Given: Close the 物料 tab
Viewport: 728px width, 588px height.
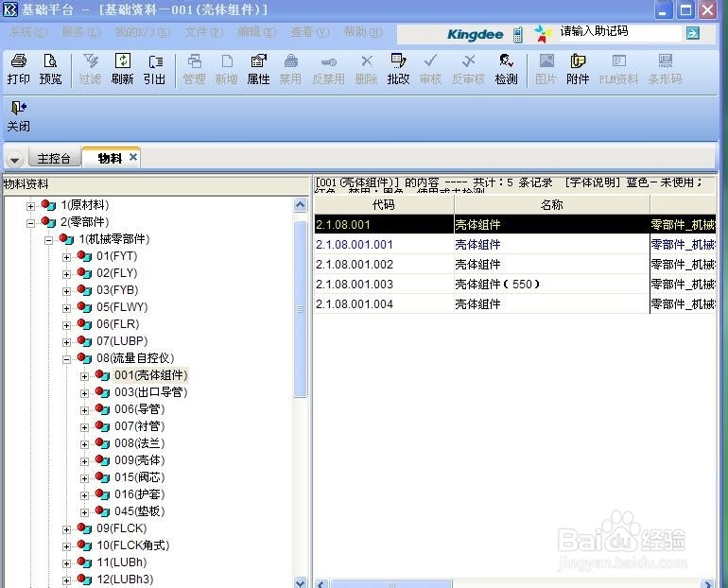Looking at the screenshot, I should [133, 157].
